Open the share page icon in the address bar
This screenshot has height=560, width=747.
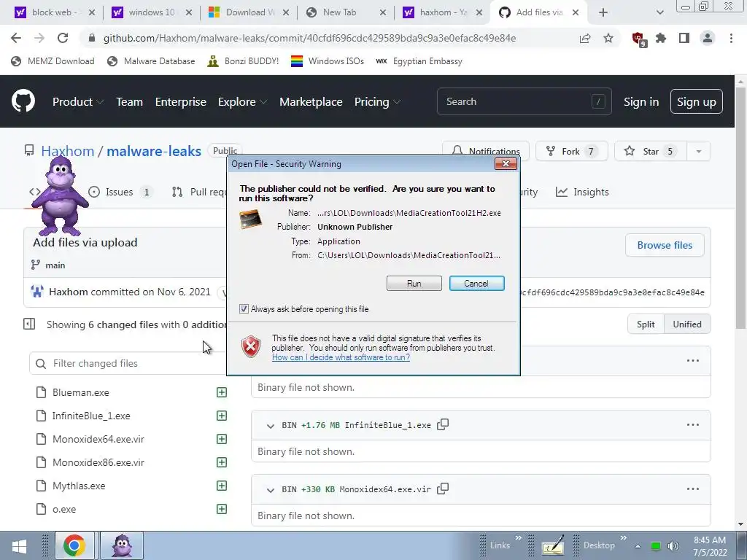[585, 38]
